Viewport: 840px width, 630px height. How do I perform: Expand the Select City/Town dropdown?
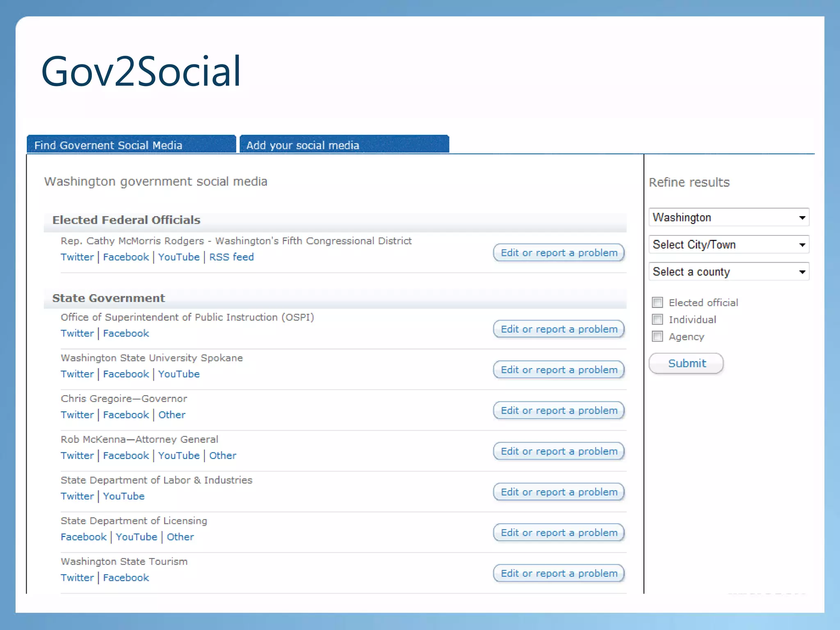(728, 245)
